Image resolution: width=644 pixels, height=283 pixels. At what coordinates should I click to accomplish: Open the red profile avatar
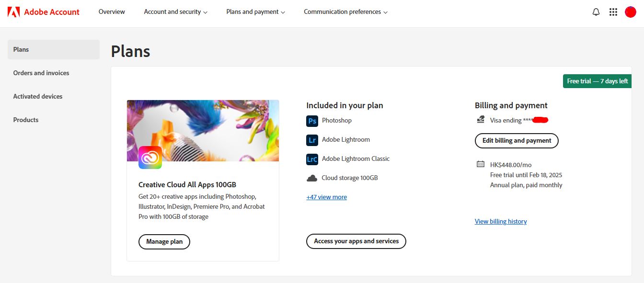(x=631, y=12)
